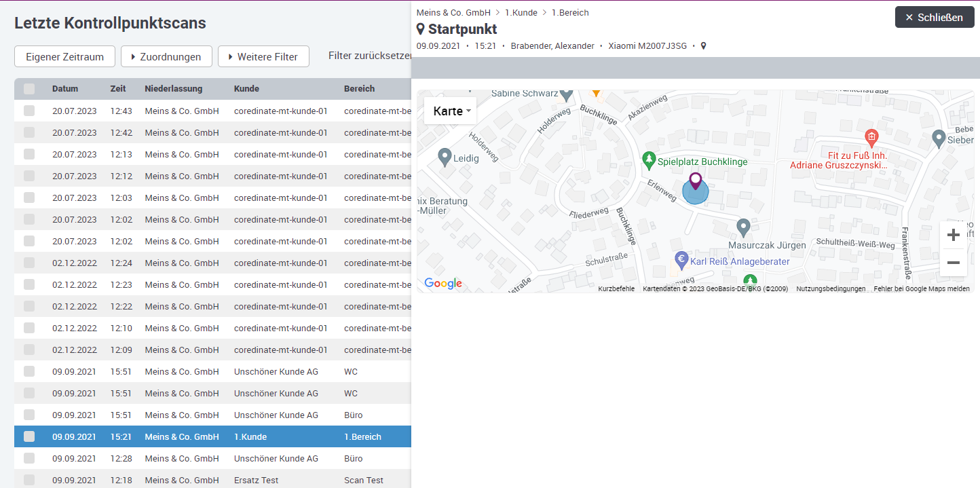Click the Spielplatz Buchklinge park marker
Image resolution: width=980 pixels, height=488 pixels.
(649, 161)
